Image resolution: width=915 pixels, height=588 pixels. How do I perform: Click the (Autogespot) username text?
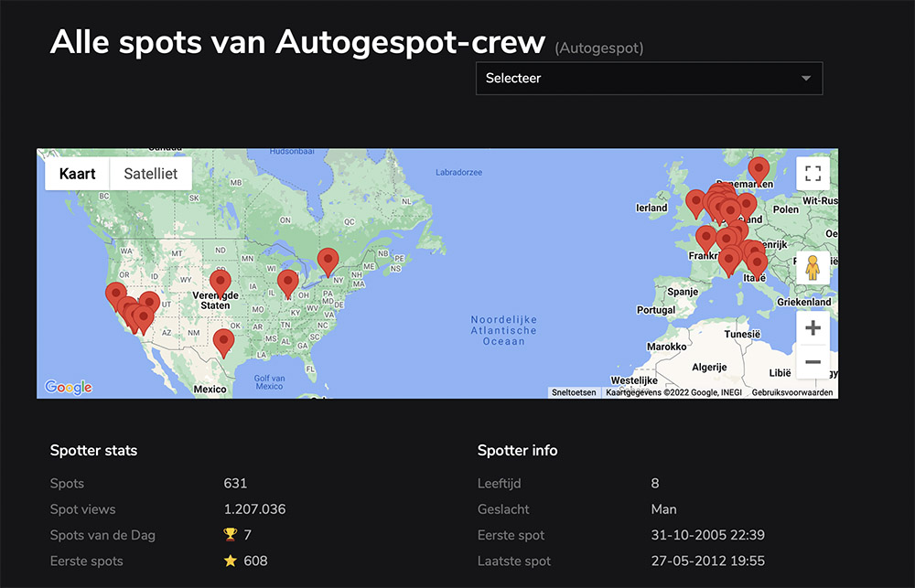599,48
